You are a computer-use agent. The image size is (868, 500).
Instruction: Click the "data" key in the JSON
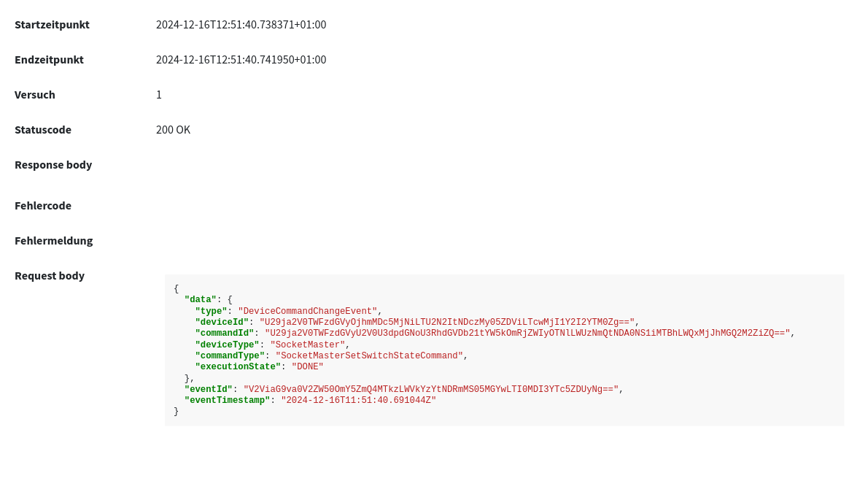(x=201, y=300)
